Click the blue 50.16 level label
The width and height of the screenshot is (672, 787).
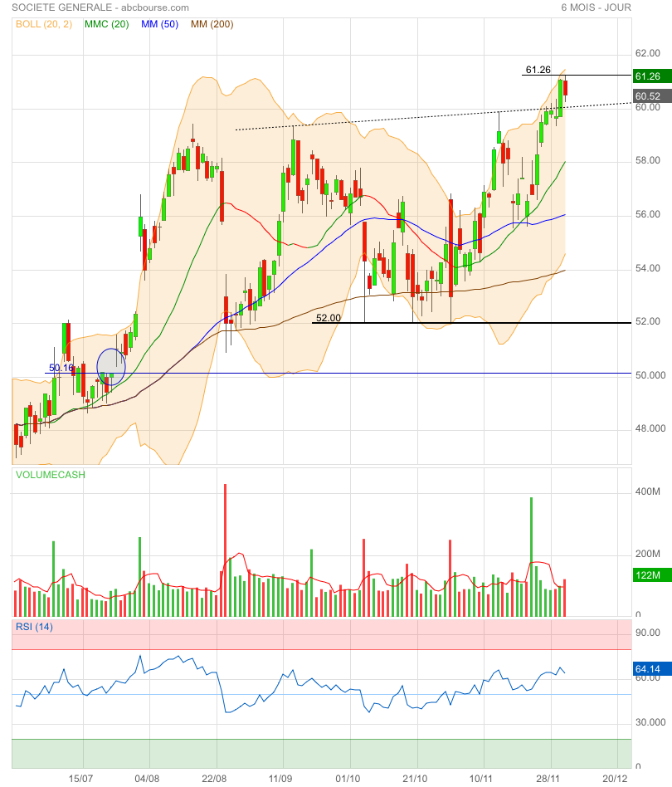[61, 368]
